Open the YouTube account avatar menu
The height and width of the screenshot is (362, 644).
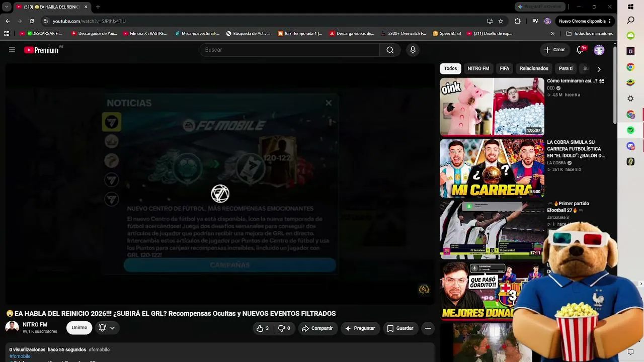tap(599, 50)
